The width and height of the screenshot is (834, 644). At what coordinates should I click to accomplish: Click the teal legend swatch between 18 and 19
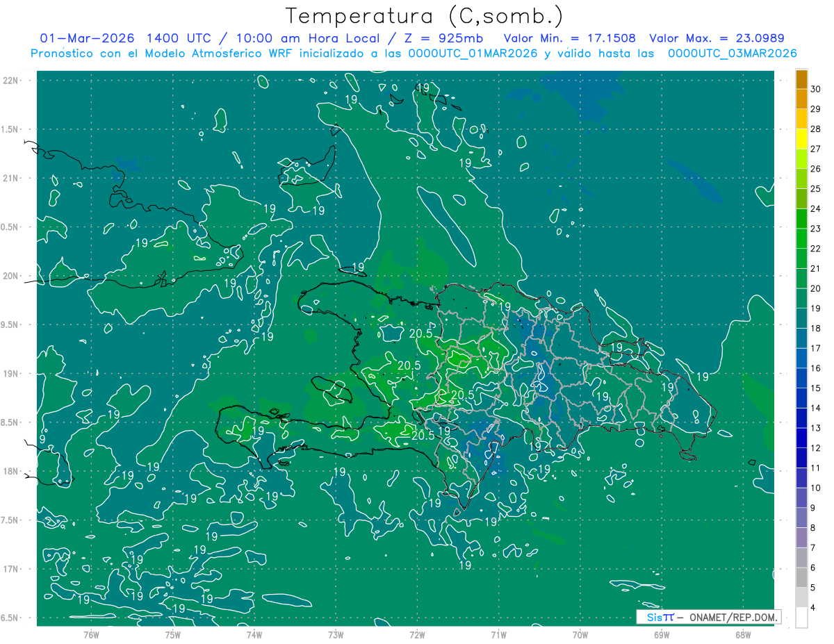[801, 319]
